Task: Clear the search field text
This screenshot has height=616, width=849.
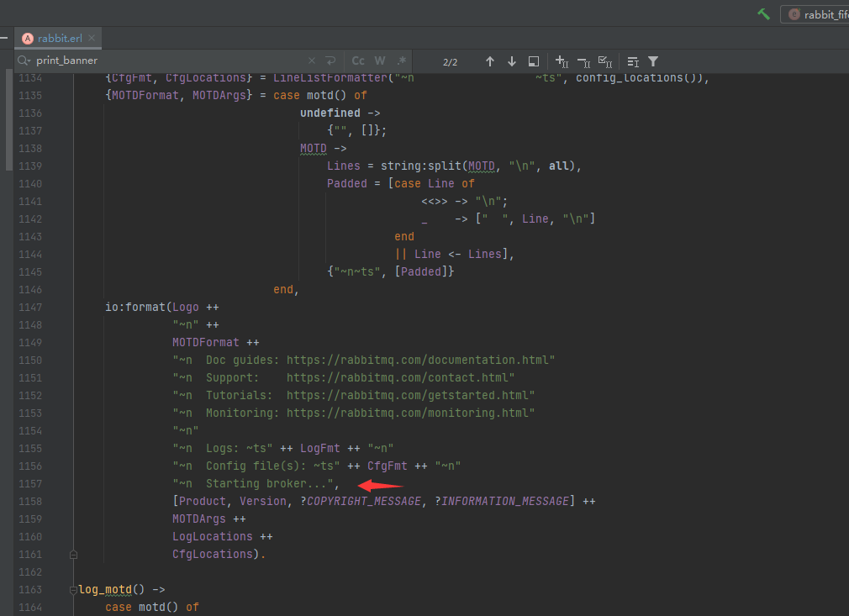Action: pos(311,61)
